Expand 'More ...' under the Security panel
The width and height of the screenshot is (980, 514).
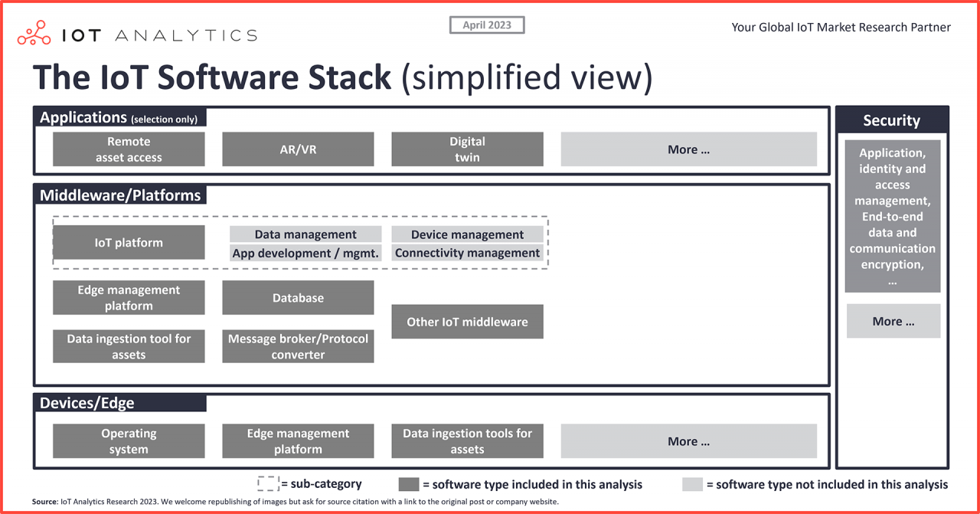click(x=893, y=321)
